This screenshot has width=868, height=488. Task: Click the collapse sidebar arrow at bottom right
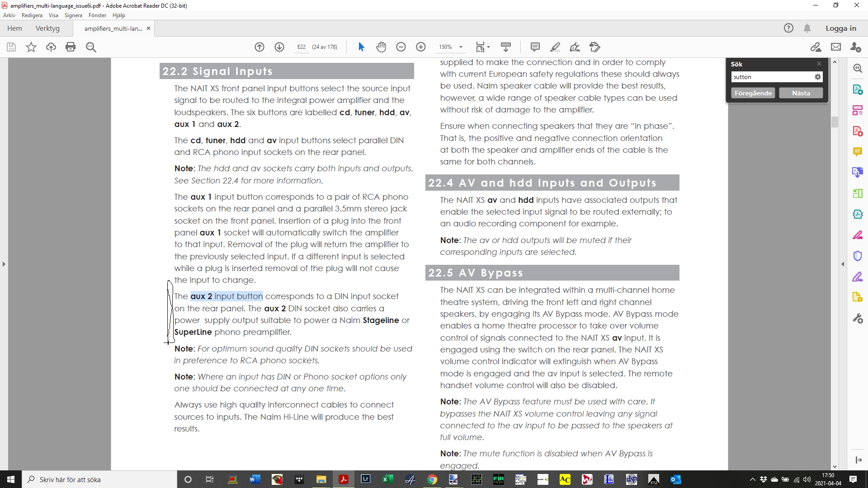pos(858,460)
